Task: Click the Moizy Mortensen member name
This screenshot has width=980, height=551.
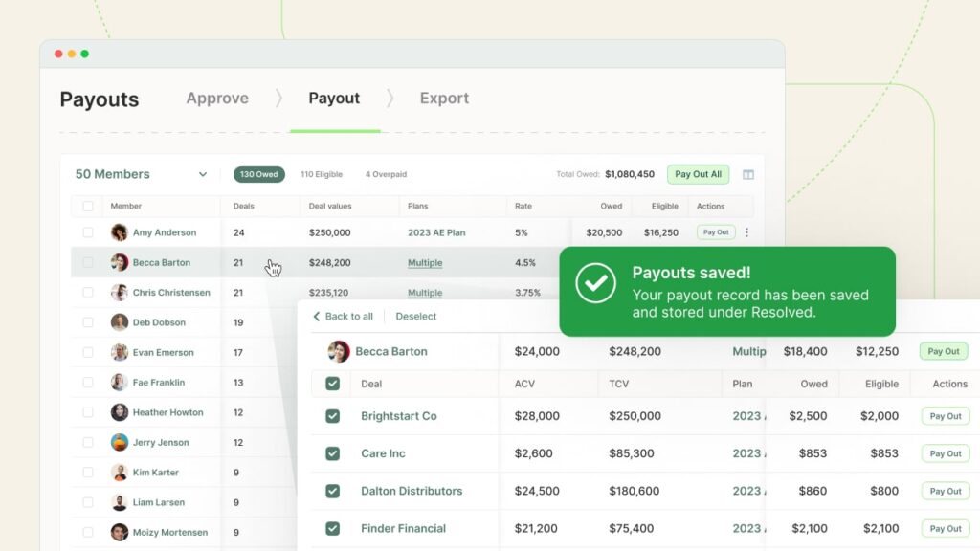Action: [x=170, y=532]
